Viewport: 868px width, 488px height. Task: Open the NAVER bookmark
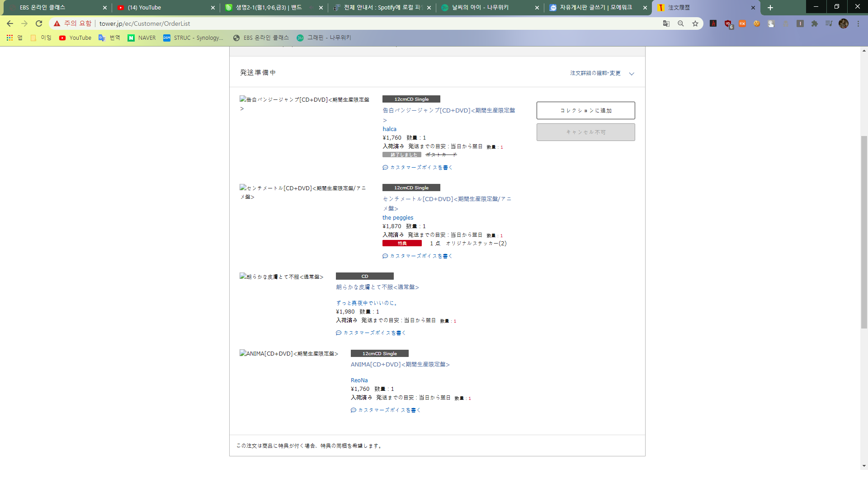click(142, 38)
